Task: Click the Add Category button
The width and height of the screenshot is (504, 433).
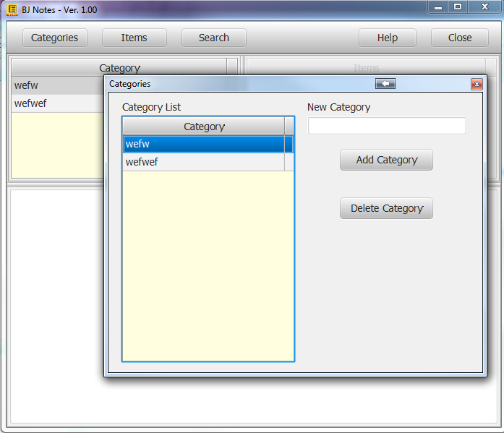Action: pos(386,160)
